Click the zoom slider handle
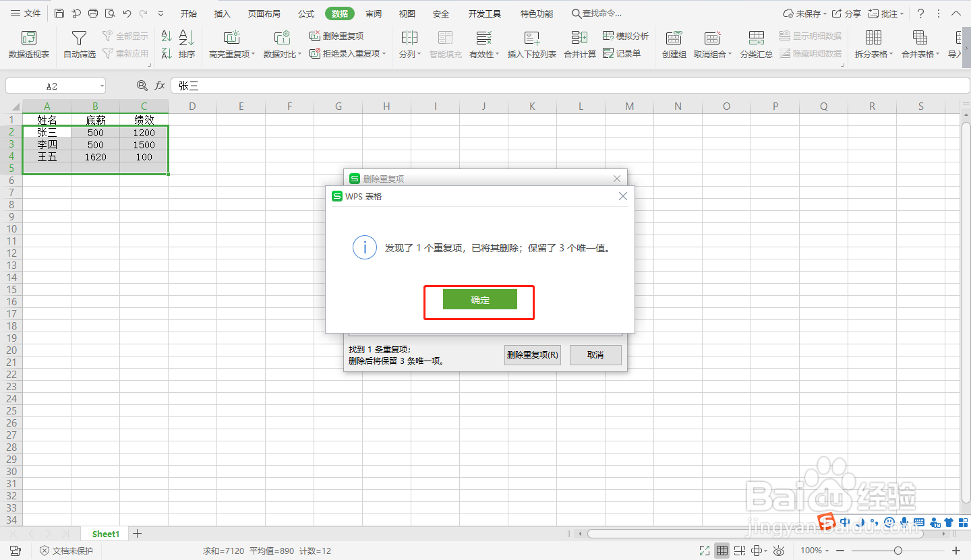Screen dimensions: 971x560 tap(898, 551)
